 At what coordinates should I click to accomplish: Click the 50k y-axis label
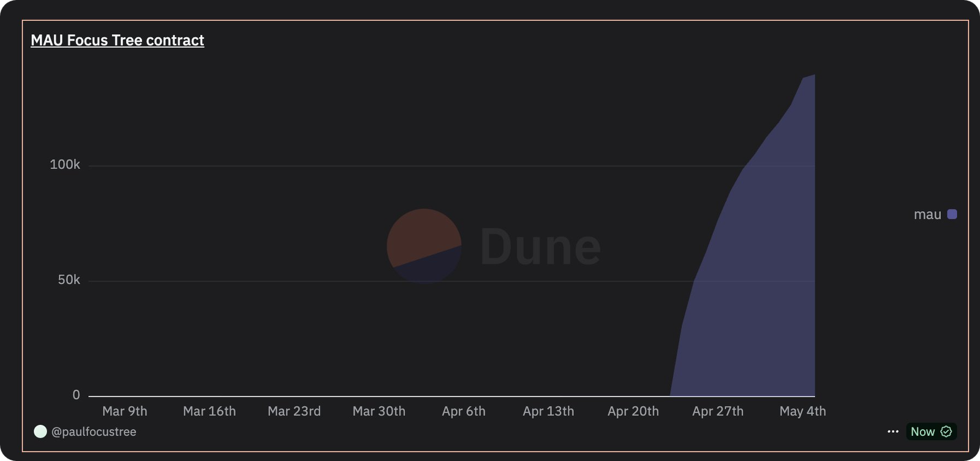[x=69, y=280]
